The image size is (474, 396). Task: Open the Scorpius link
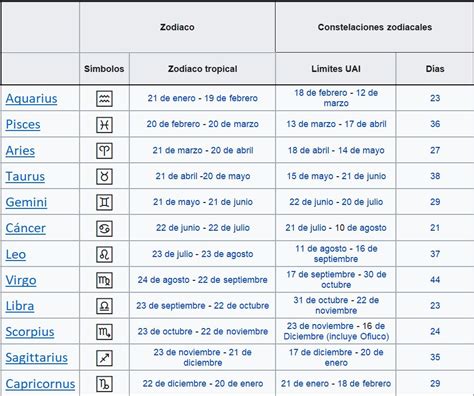(30, 332)
